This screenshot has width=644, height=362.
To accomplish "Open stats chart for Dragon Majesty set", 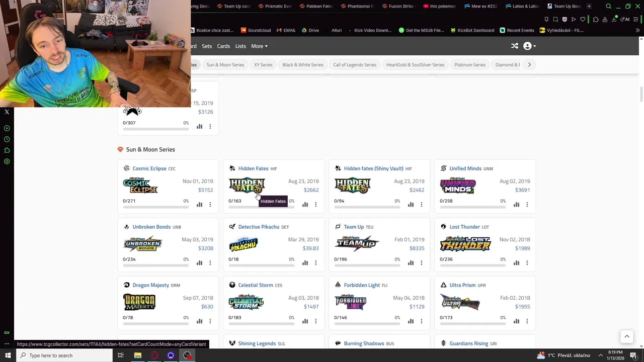I will click(x=199, y=321).
